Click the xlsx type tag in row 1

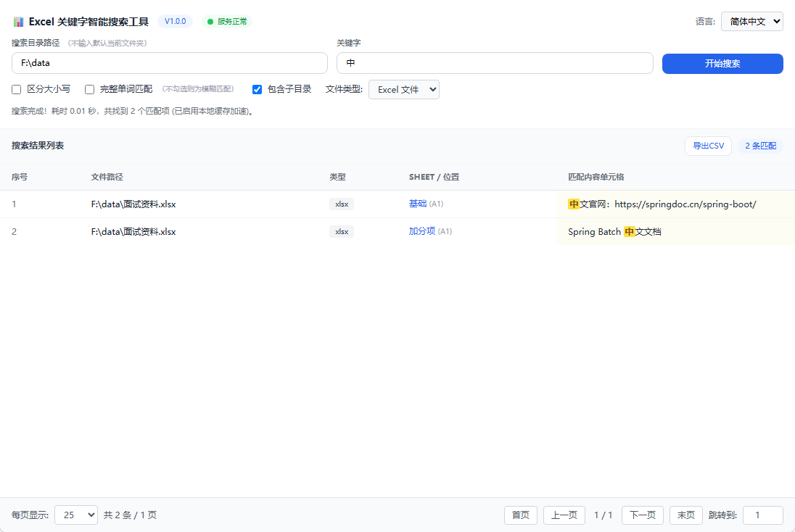(x=342, y=204)
